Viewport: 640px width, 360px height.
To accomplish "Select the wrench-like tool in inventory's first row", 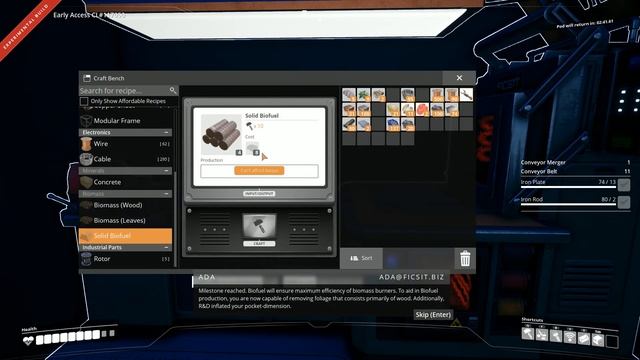I will [x=466, y=95].
